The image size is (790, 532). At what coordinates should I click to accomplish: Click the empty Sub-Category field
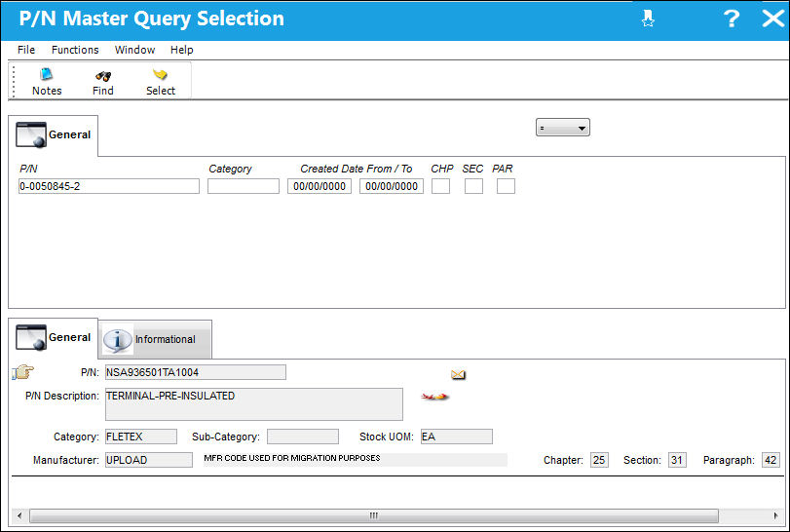[x=303, y=437]
